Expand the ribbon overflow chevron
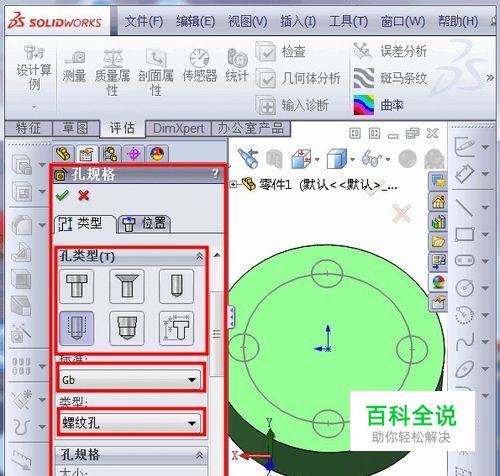Viewport: 500px width, 476px height. 490,78
